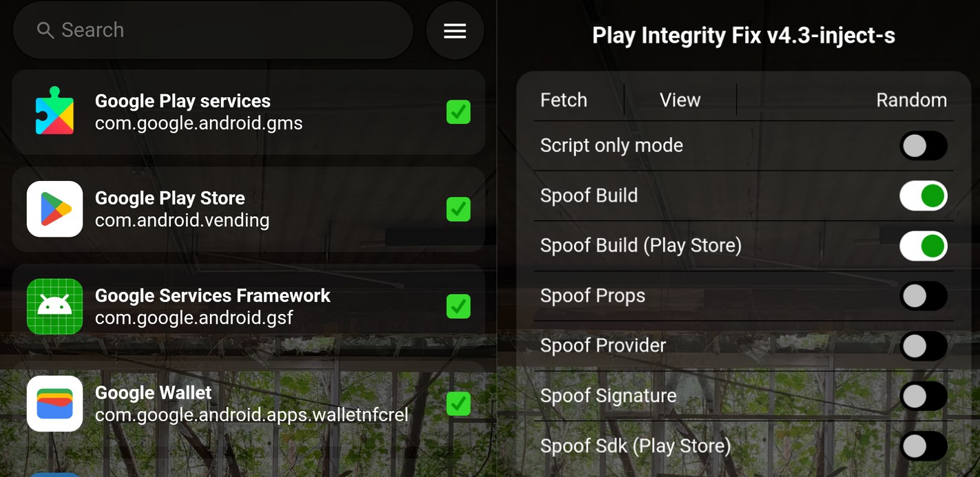Screen dimensions: 980x477
Task: Uncheck the Google Services Framework checkbox
Action: pyautogui.click(x=458, y=306)
